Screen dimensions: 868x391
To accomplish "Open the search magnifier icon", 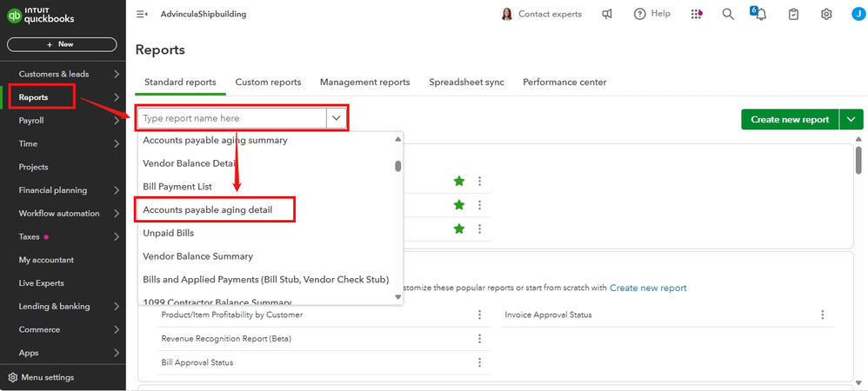I will (729, 14).
